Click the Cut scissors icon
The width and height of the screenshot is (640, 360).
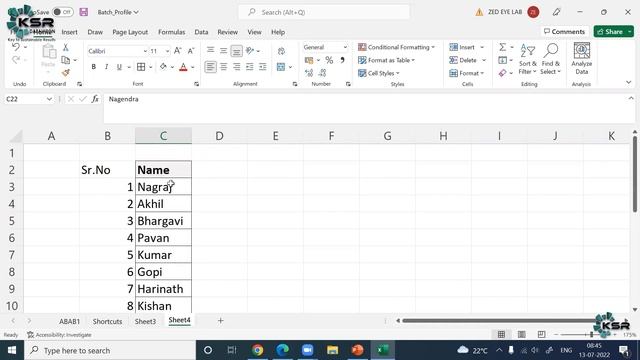point(66,47)
